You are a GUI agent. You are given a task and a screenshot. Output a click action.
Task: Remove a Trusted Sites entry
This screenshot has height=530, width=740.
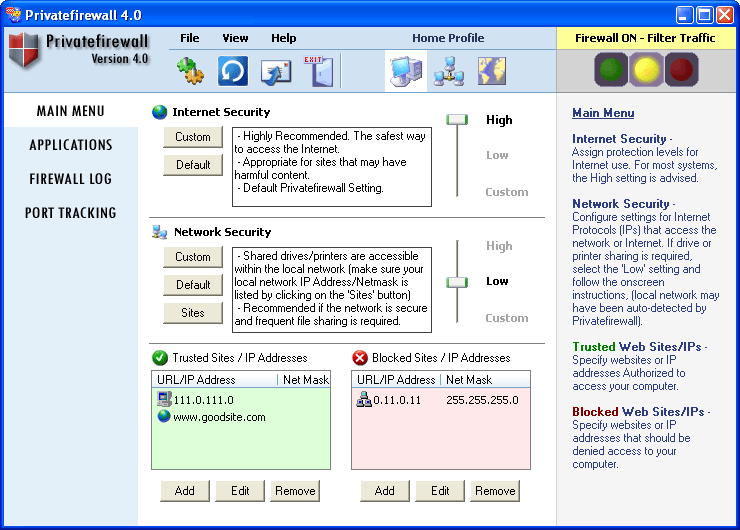pyautogui.click(x=295, y=491)
